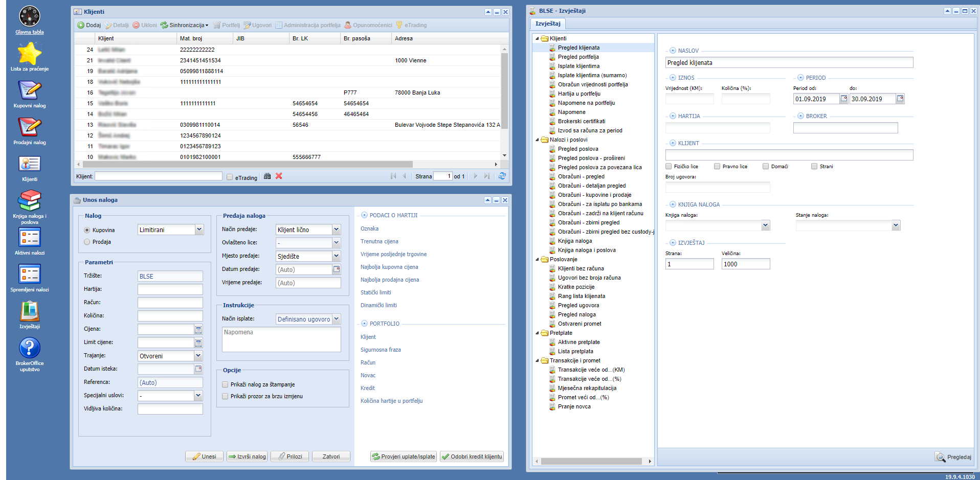Screen dimensions: 980x480
Task: Refresh the Klijenti grid
Action: click(502, 176)
